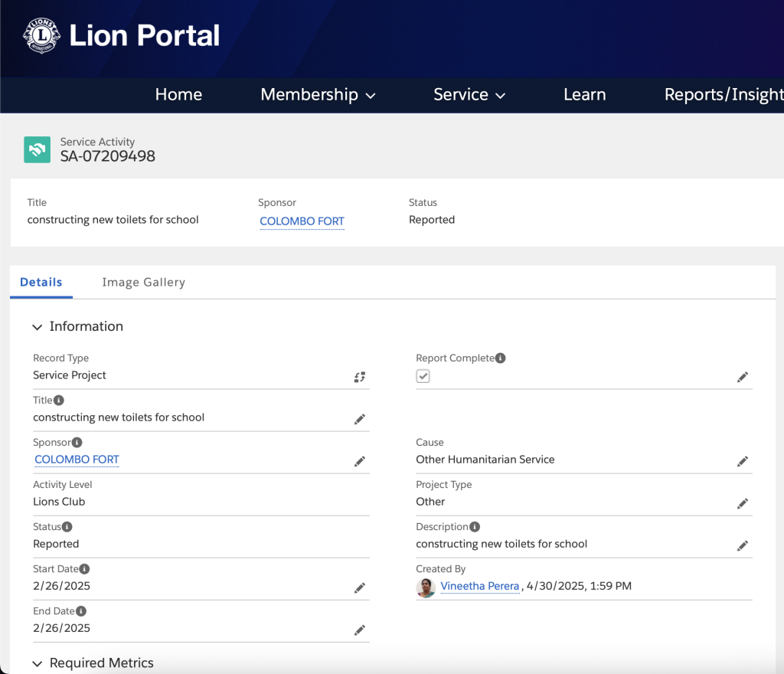
Task: Switch to the Details tab
Action: [x=41, y=282]
